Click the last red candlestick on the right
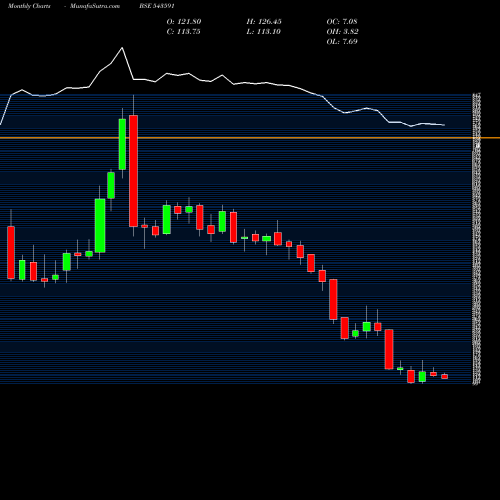 click(444, 376)
